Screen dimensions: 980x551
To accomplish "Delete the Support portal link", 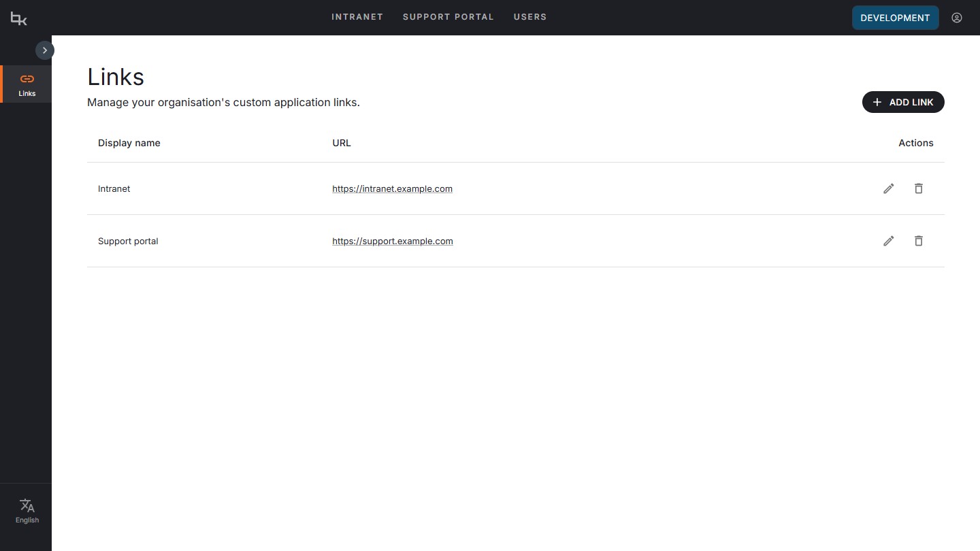I will coord(919,241).
